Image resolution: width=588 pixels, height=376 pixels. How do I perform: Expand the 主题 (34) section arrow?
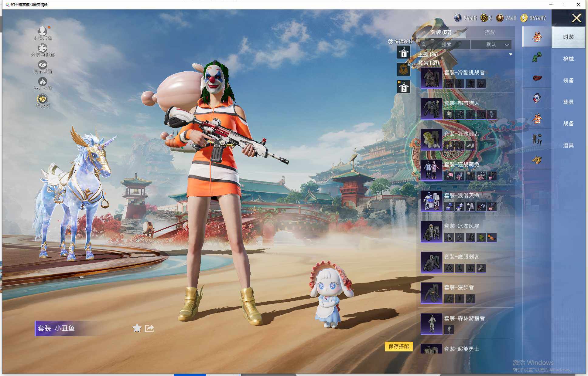click(511, 55)
